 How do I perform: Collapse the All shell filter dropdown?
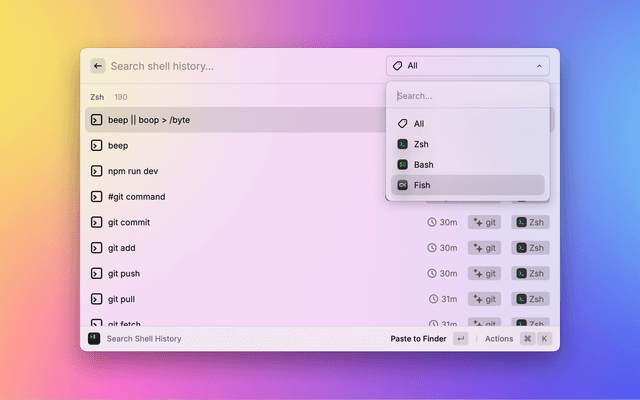pyautogui.click(x=467, y=66)
